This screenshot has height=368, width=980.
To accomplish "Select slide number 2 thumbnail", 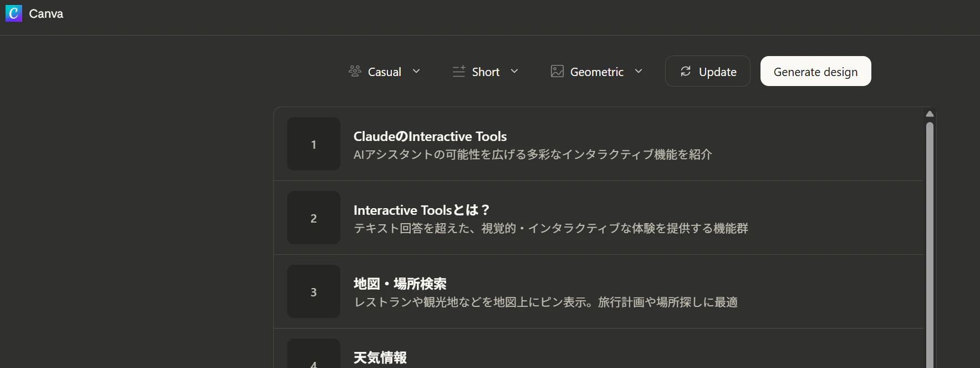I will [314, 218].
